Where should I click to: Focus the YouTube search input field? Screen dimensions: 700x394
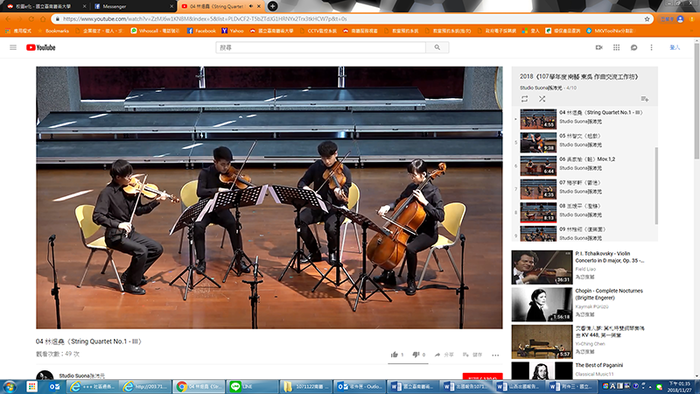(x=321, y=47)
